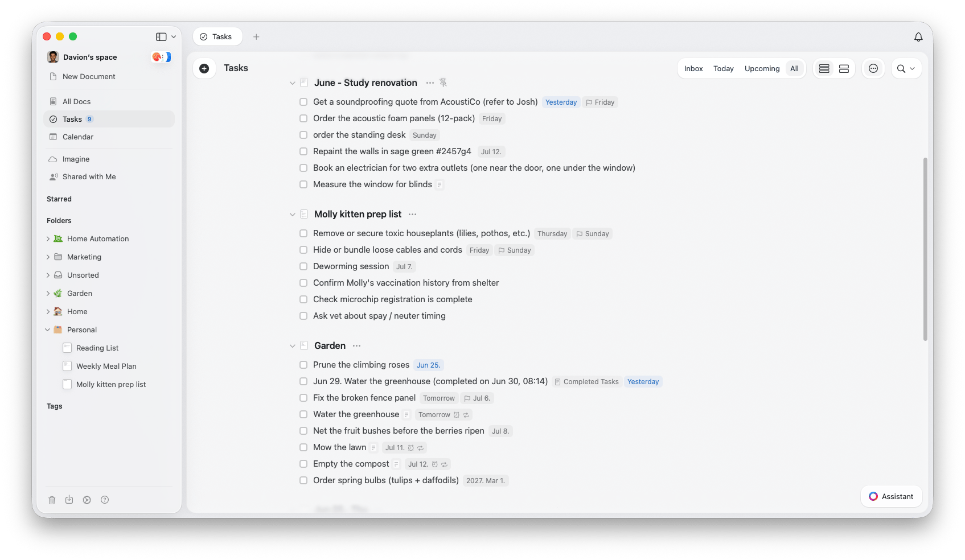
Task: Open the trash icon in sidebar footer
Action: click(52, 500)
